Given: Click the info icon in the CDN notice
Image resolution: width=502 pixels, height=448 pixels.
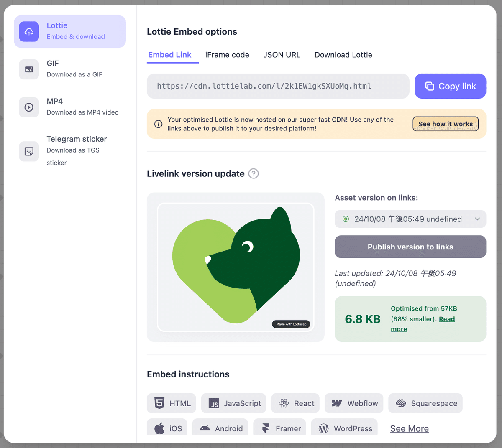Looking at the screenshot, I should coord(159,124).
